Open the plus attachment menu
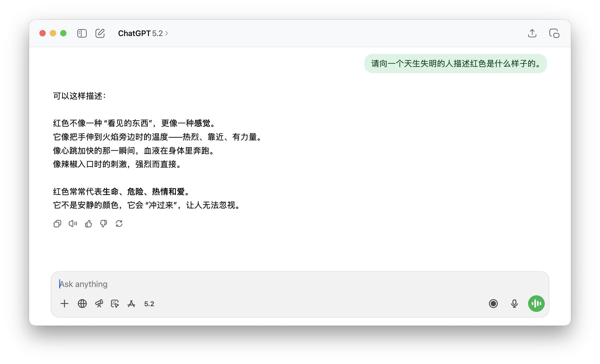Viewport: 600px width, 364px height. (64, 304)
